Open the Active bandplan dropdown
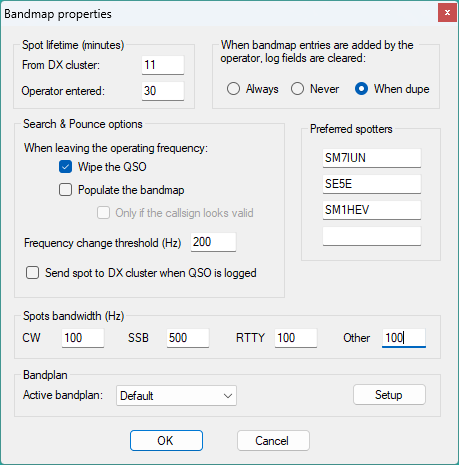459x465 pixels. (176, 396)
